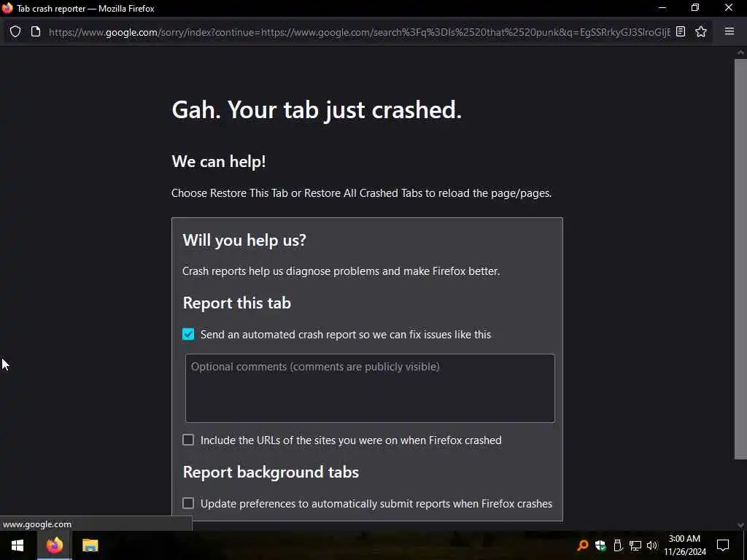Open Windows Security tray icon
Screen dimensions: 747x560
(600, 545)
